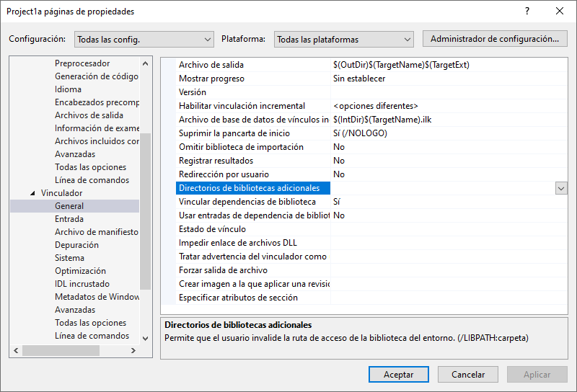Select Información de examen tree item
Image resolution: width=577 pixels, height=392 pixels.
(97, 128)
